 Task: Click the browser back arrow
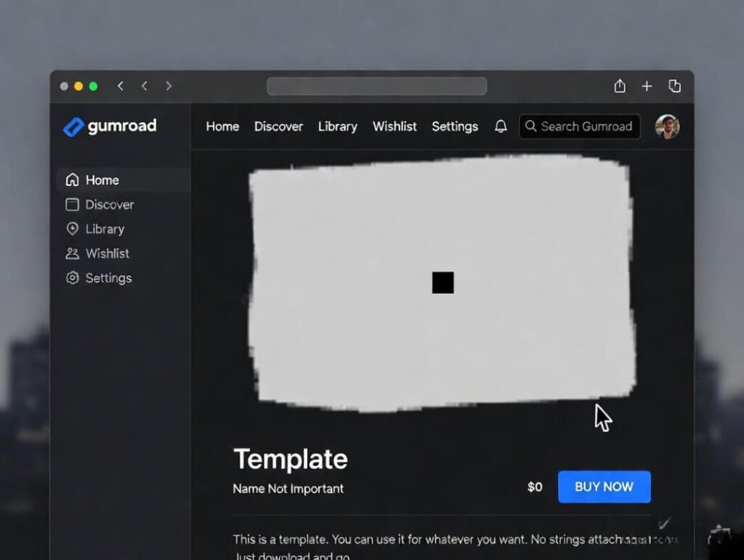144,86
